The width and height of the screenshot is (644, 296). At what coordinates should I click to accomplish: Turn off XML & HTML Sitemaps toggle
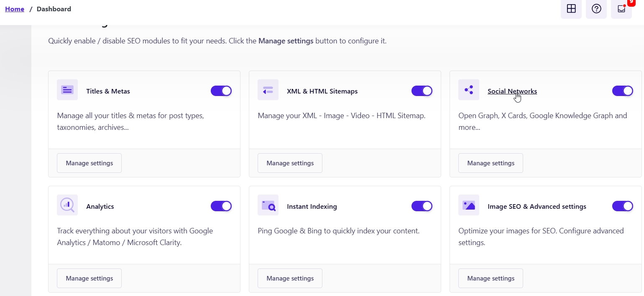pos(422,91)
